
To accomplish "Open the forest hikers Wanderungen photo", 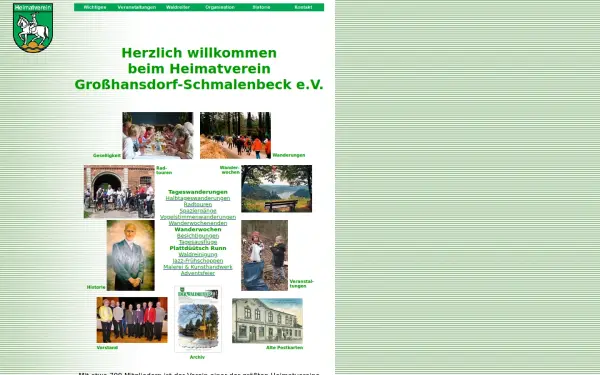I will click(x=235, y=135).
